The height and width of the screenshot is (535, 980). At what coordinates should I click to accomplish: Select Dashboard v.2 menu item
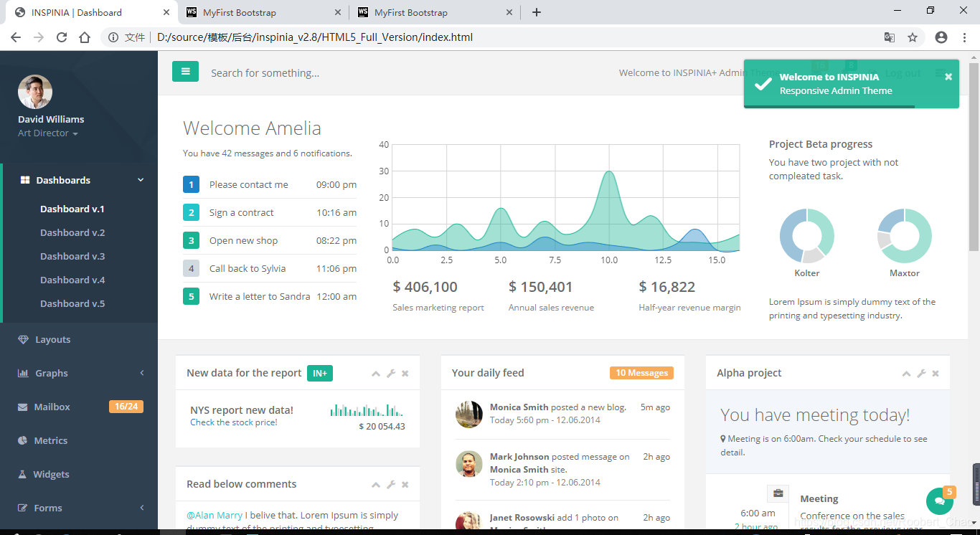pyautogui.click(x=72, y=232)
